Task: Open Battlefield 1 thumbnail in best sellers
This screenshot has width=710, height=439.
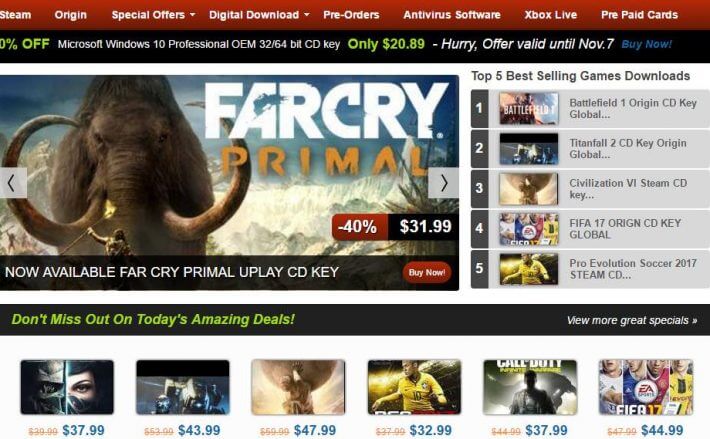Action: click(x=528, y=108)
